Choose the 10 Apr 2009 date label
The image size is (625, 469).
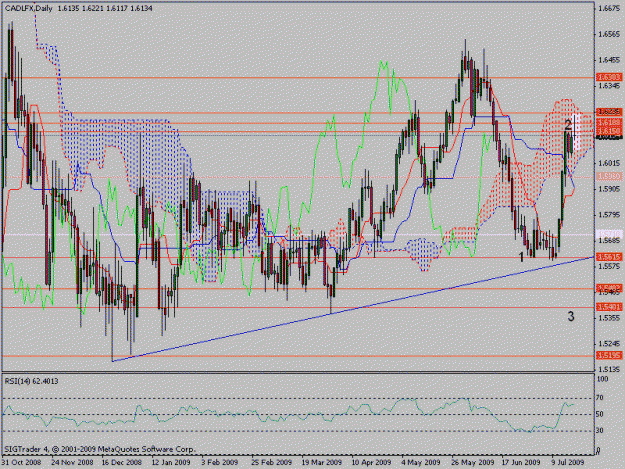pos(371,462)
